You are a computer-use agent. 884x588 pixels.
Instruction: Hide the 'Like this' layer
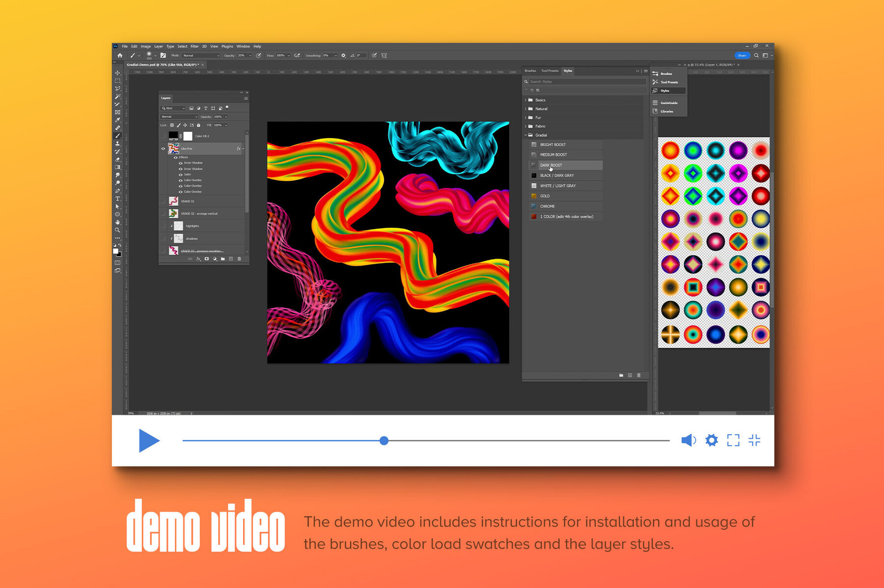pyautogui.click(x=164, y=148)
